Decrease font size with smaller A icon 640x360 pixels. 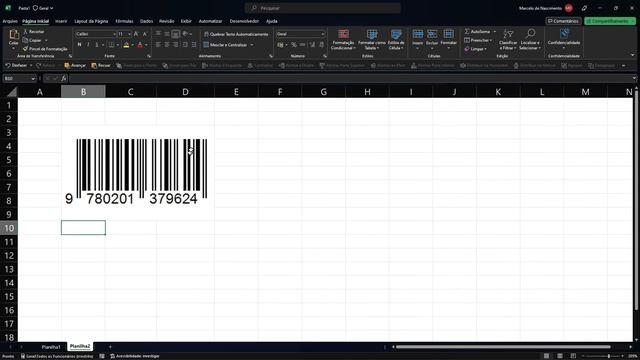tap(144, 34)
